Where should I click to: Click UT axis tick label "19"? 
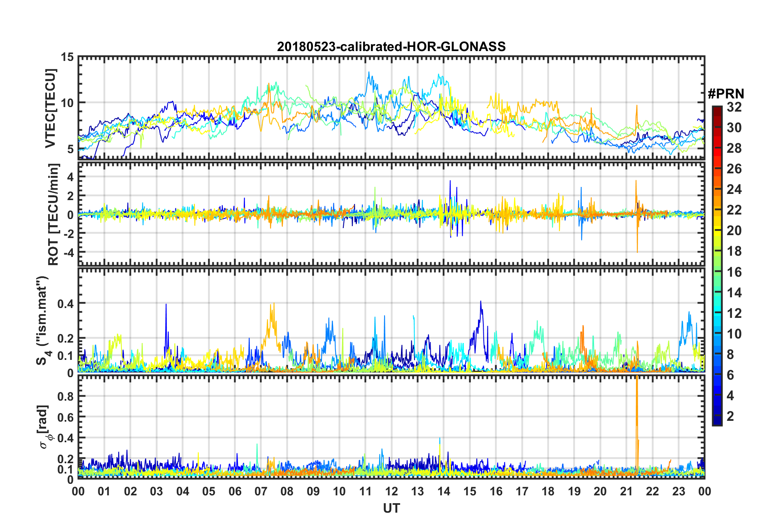click(x=574, y=491)
